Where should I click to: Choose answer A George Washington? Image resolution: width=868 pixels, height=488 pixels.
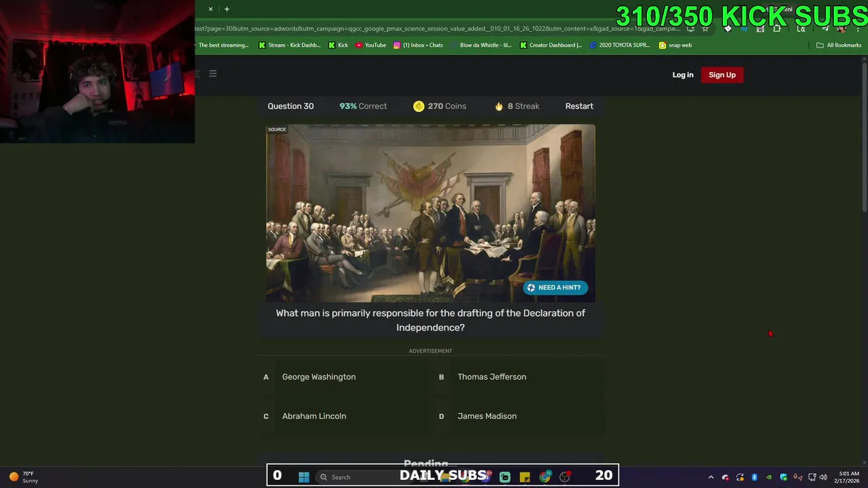tap(342, 377)
